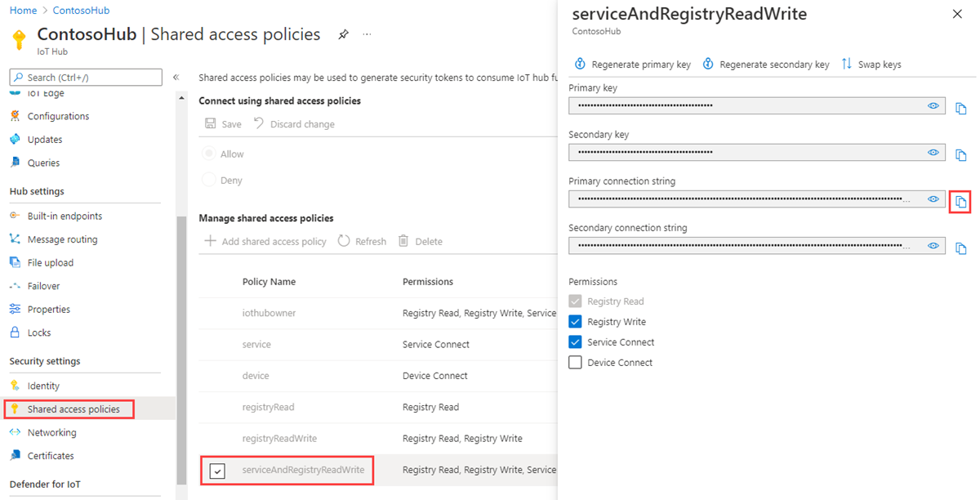
Task: Uncheck the Registry Write permission
Action: click(x=575, y=322)
